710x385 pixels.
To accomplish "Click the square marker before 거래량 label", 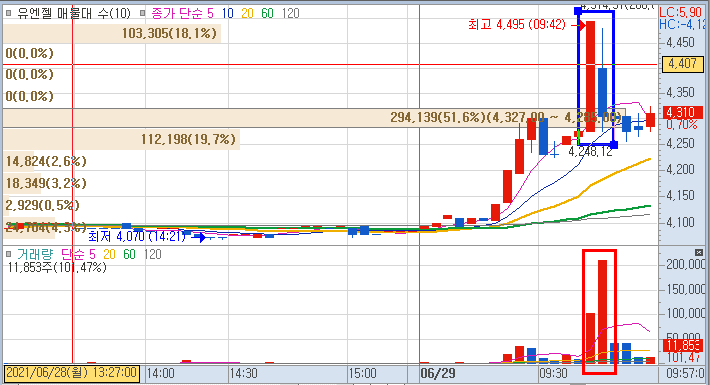I will (x=8, y=254).
